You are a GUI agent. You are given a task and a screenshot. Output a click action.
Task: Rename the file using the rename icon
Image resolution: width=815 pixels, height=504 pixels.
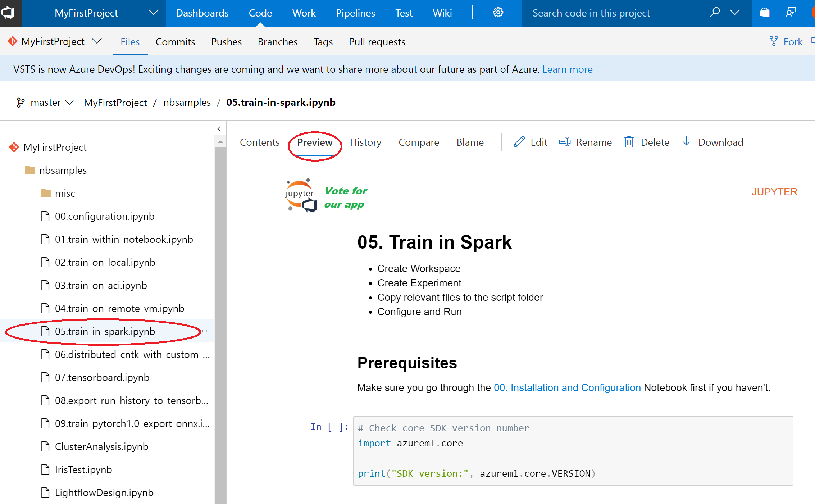565,142
